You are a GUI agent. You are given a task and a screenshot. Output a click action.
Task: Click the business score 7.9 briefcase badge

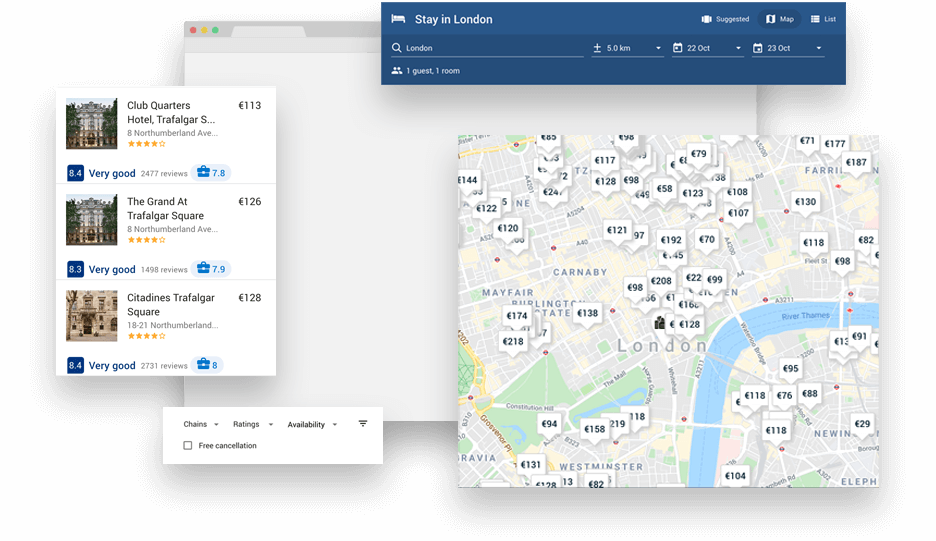[x=211, y=269]
